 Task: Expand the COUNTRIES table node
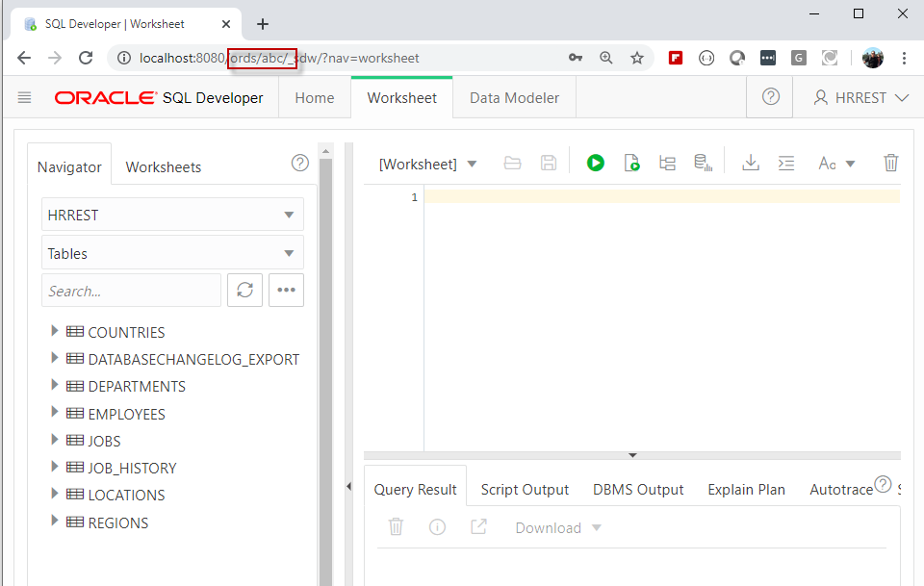tap(54, 331)
